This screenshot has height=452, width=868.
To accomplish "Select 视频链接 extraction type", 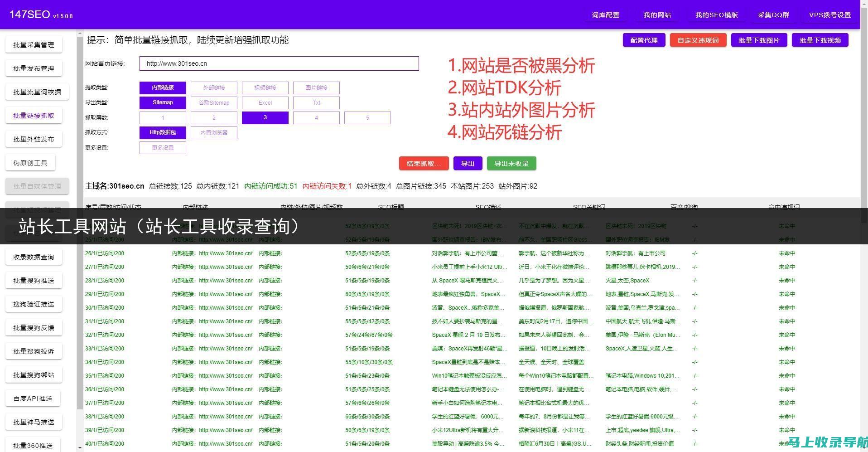I will click(x=265, y=87).
